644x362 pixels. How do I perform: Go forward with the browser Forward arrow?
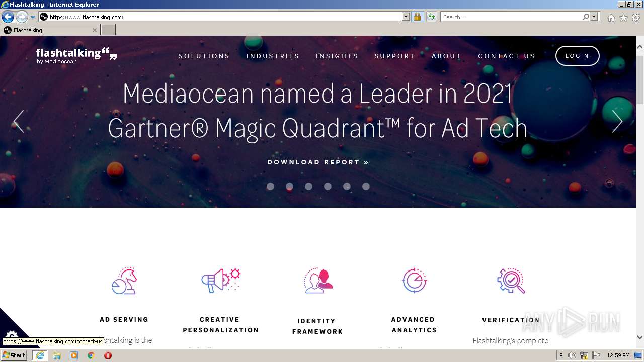tap(22, 17)
